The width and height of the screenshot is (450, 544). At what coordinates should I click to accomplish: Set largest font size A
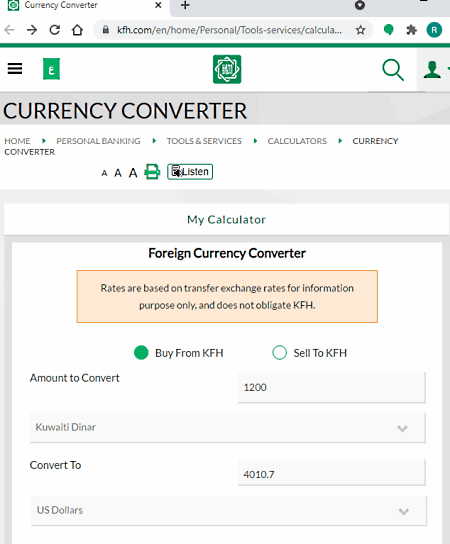[x=133, y=172]
